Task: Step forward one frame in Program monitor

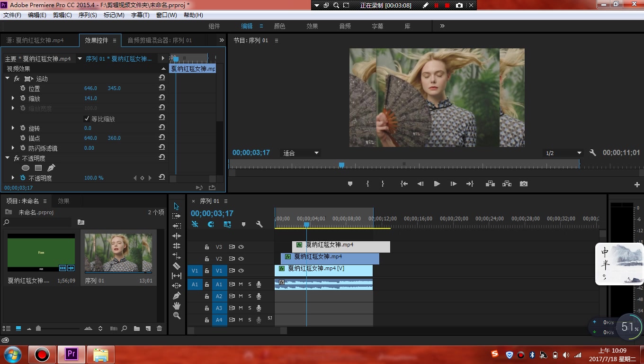Action: [x=454, y=184]
